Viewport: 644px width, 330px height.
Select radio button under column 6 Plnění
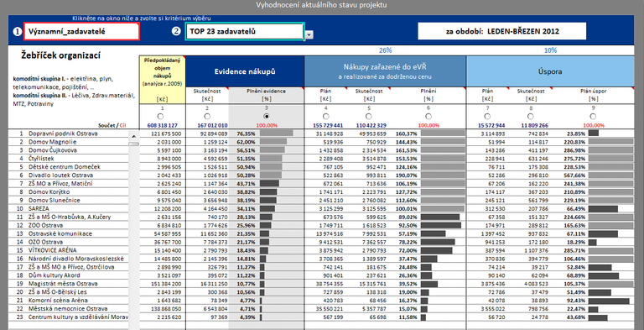[x=428, y=117]
